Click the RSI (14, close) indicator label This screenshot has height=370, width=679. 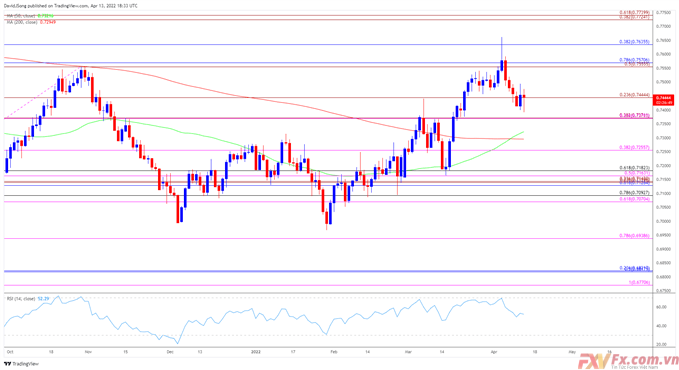click(21, 299)
